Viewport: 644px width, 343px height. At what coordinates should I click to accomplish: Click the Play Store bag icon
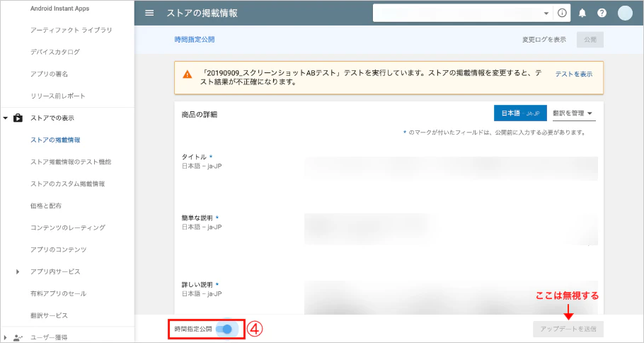pos(18,118)
